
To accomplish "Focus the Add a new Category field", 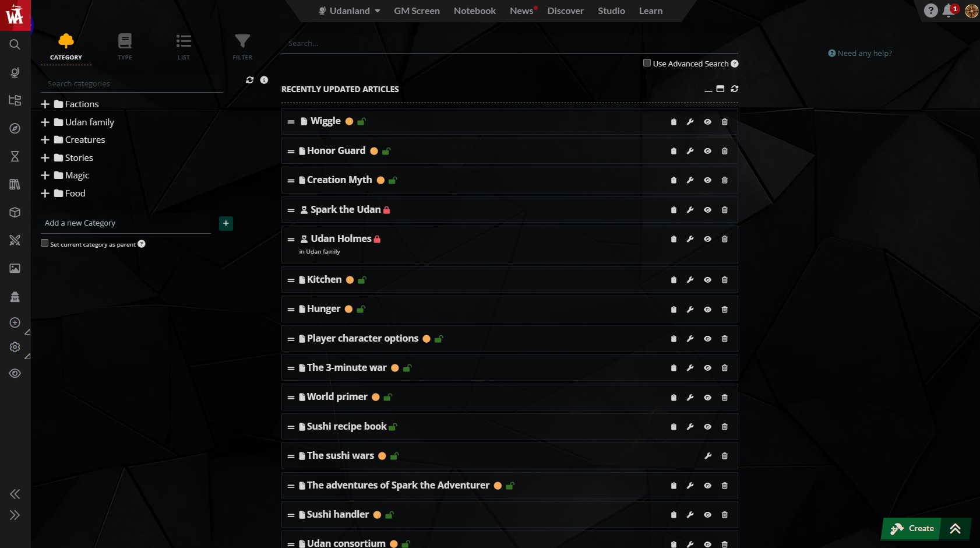I will point(125,223).
